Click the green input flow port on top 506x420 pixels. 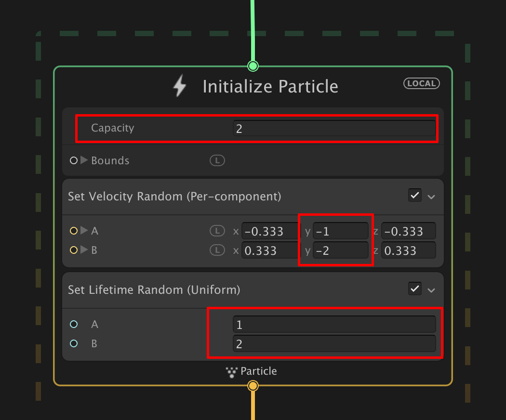pos(253,66)
